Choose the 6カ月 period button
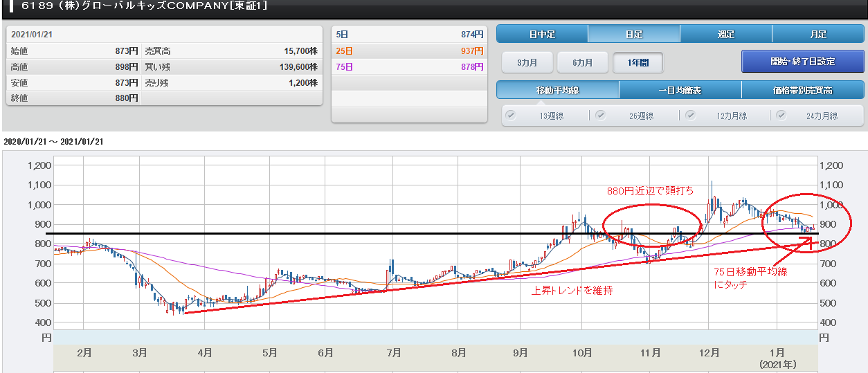The width and height of the screenshot is (868, 373). point(582,62)
